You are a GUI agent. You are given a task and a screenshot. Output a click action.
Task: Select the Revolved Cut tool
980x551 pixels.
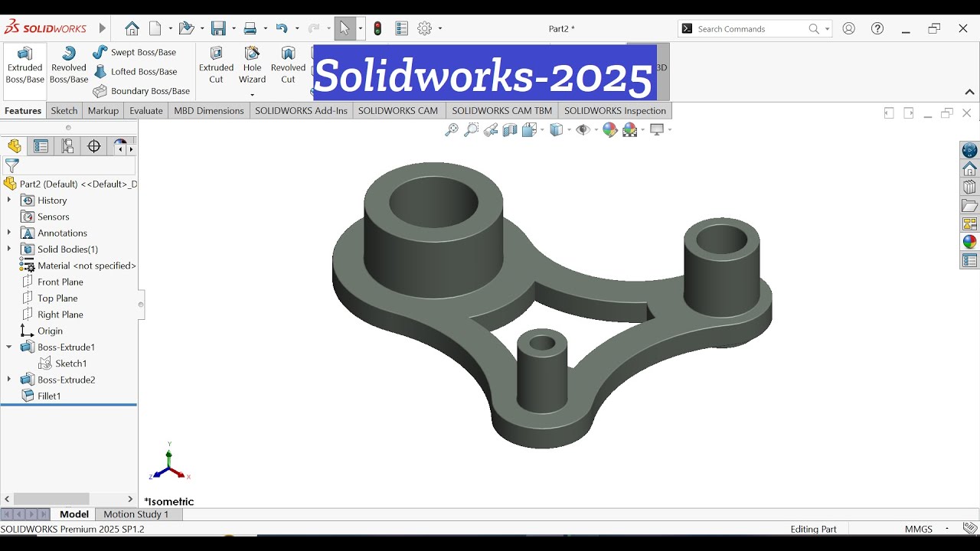[288, 65]
